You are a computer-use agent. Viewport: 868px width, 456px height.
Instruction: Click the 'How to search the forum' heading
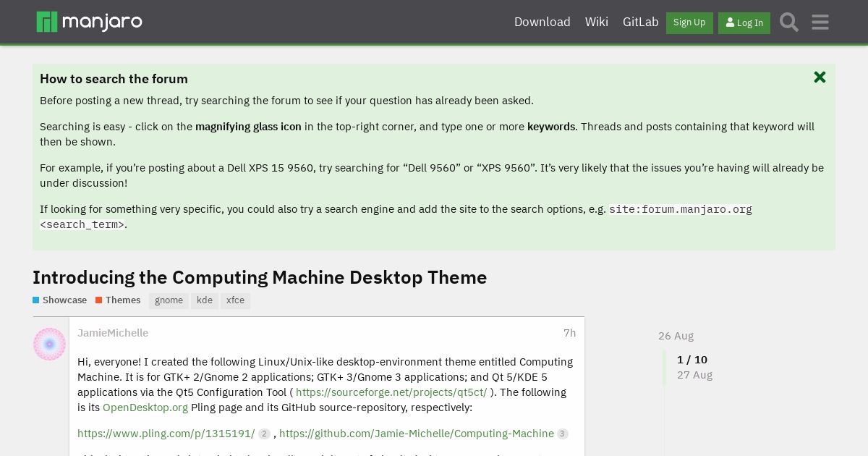pyautogui.click(x=114, y=79)
